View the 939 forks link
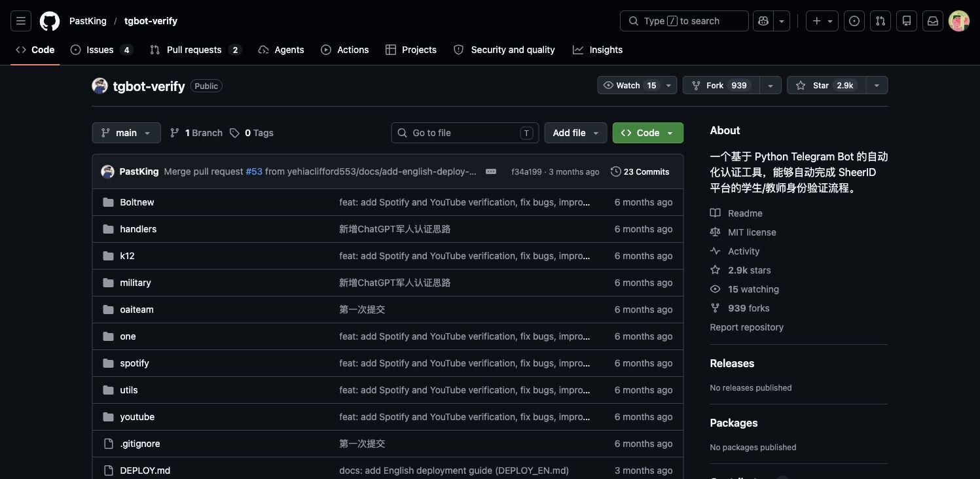This screenshot has height=479, width=980. [x=740, y=308]
